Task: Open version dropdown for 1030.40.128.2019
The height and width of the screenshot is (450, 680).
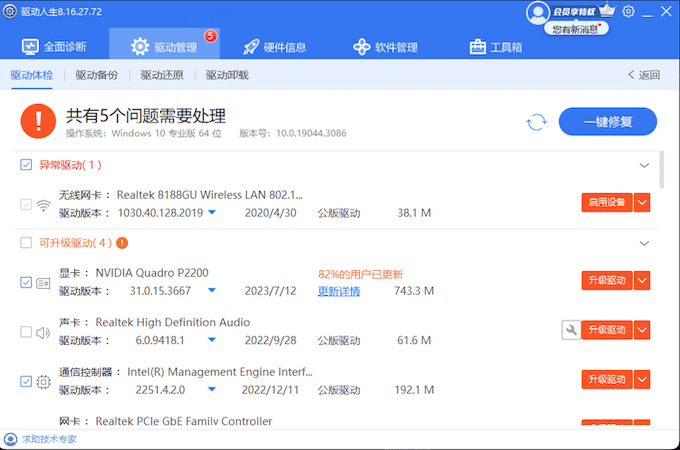Action: point(212,212)
